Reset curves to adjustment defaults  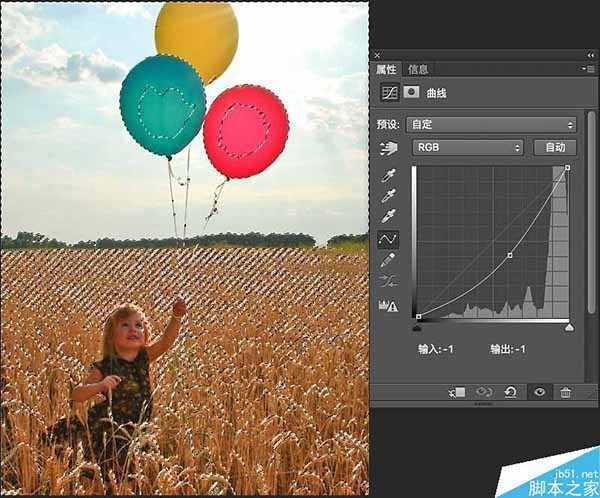click(x=511, y=392)
